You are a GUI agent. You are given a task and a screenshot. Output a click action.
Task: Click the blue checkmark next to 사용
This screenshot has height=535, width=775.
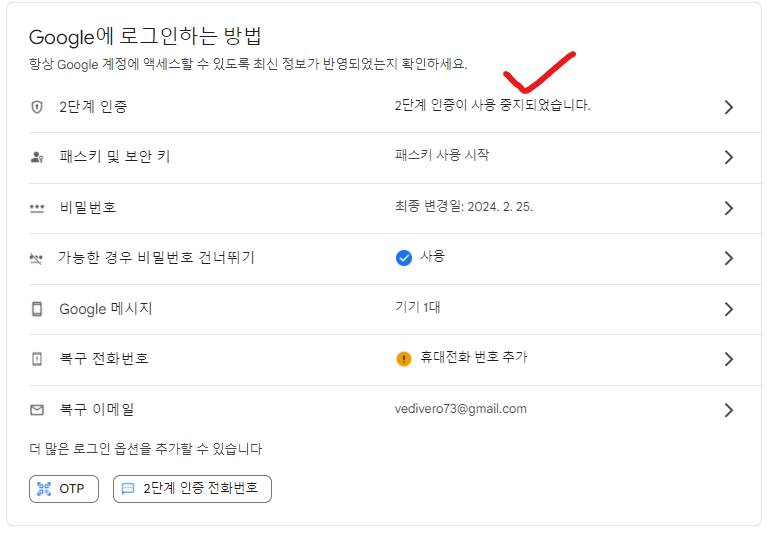(404, 258)
